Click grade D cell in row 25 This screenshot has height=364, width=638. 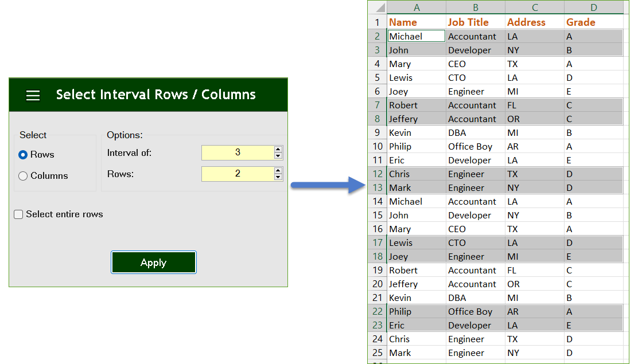click(x=594, y=353)
